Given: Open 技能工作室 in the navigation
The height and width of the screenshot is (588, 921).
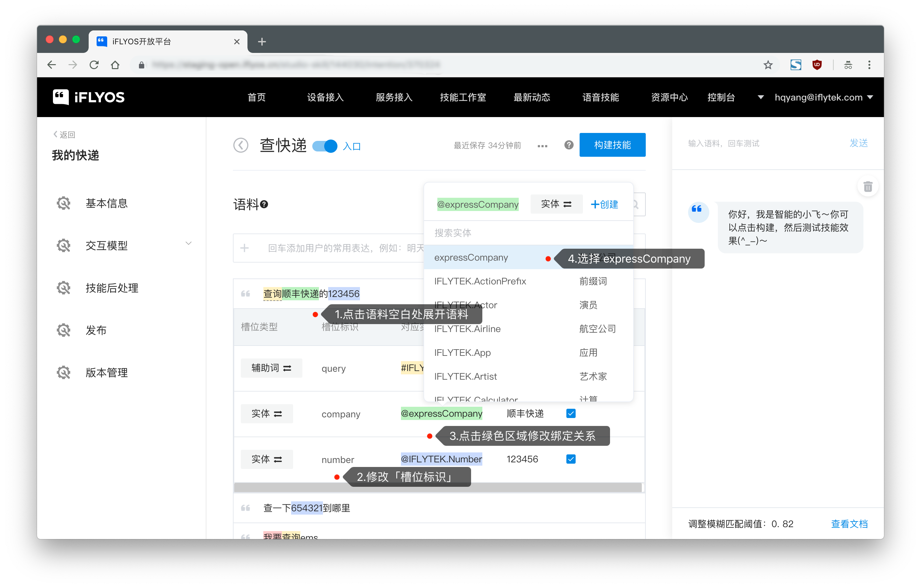Looking at the screenshot, I should click(x=463, y=97).
